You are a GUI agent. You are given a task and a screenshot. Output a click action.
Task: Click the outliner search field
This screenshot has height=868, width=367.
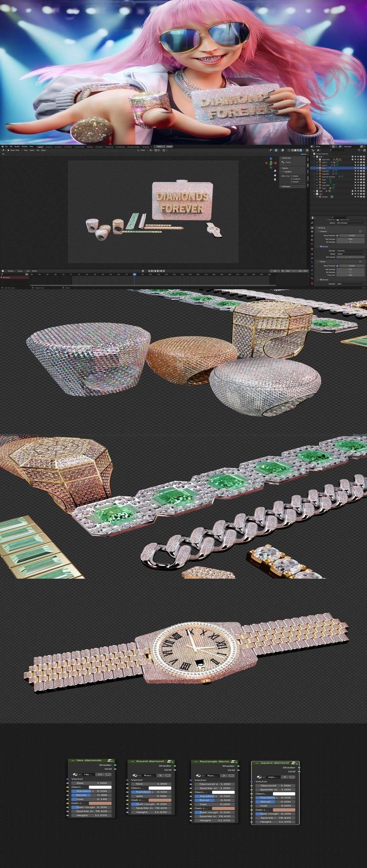338,150
